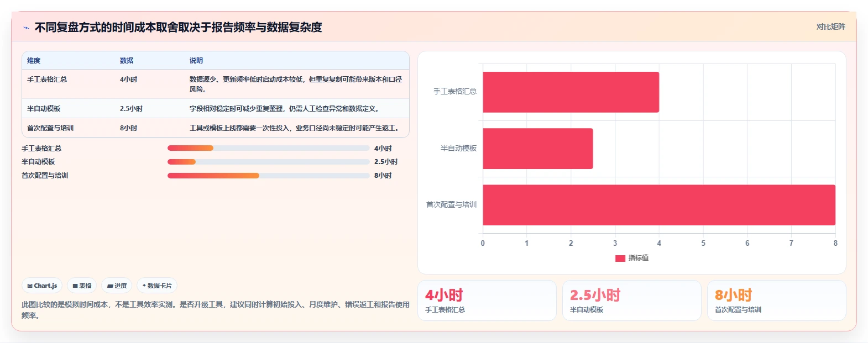This screenshot has height=343, width=868.
Task: Click the red 指标值 legend color box
Action: pyautogui.click(x=620, y=258)
